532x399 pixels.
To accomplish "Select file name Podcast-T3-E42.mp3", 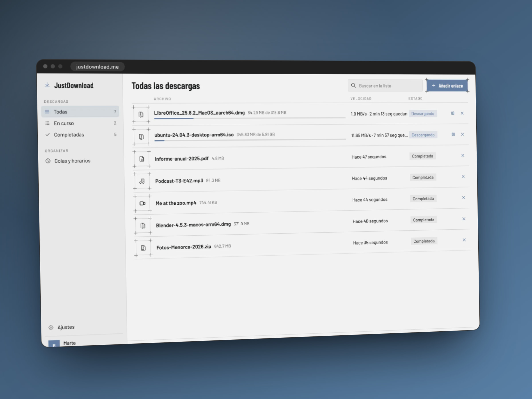I will point(179,181).
